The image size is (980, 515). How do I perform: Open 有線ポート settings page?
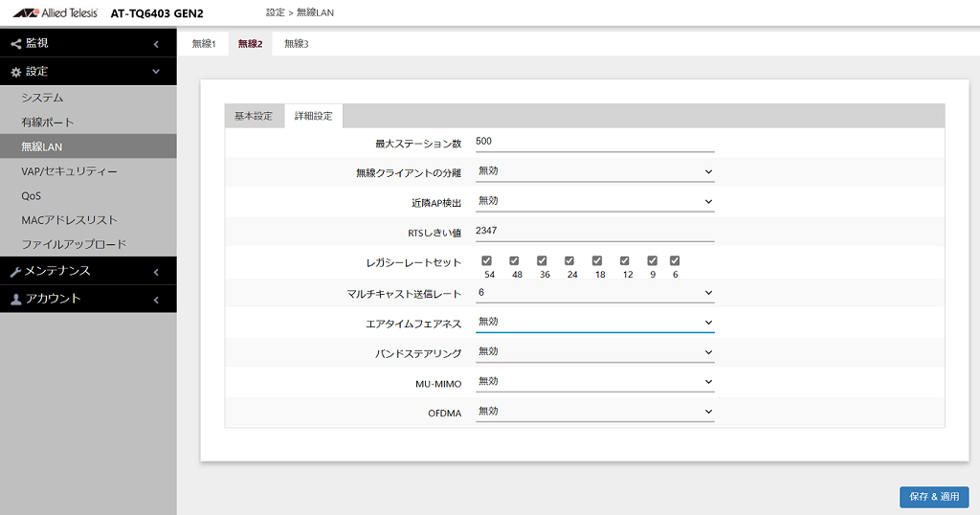pos(88,122)
